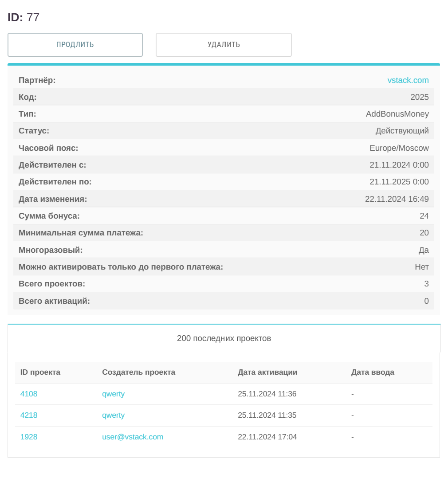Image resolution: width=448 pixels, height=478 pixels.
Task: Open project ID 4218
Action: pos(29,415)
